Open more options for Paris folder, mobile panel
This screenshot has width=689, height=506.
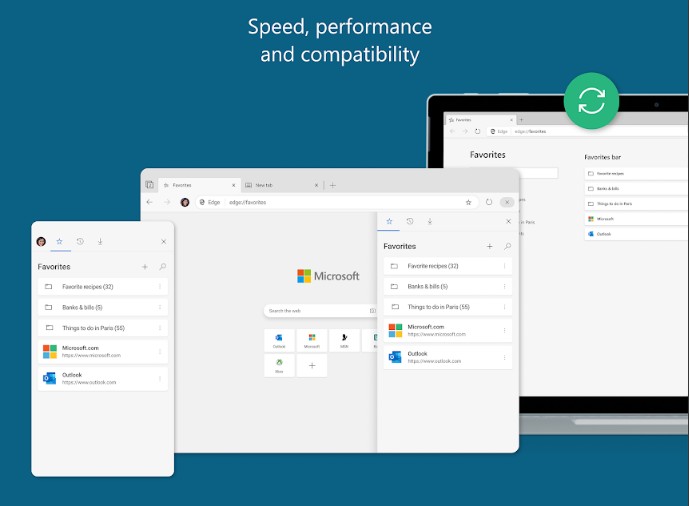click(x=160, y=328)
